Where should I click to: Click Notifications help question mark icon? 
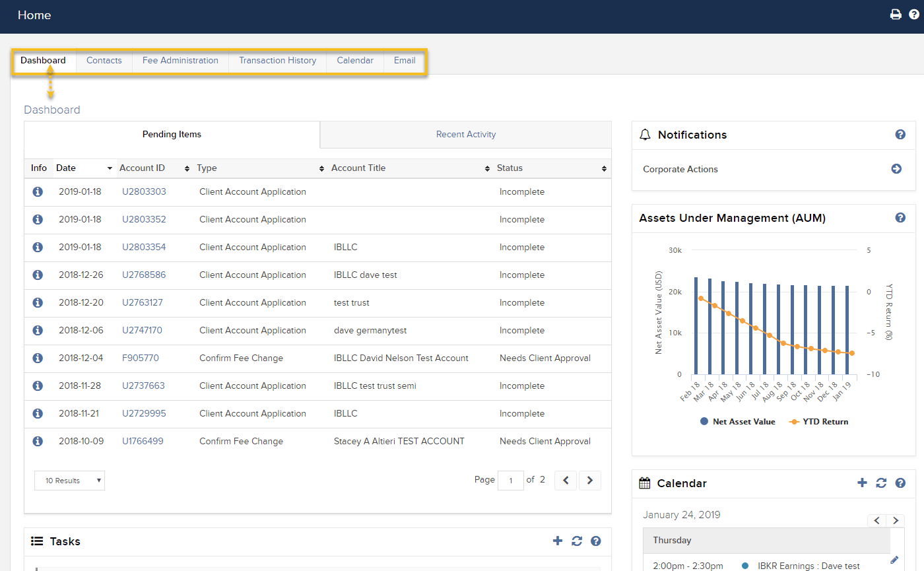coord(900,135)
